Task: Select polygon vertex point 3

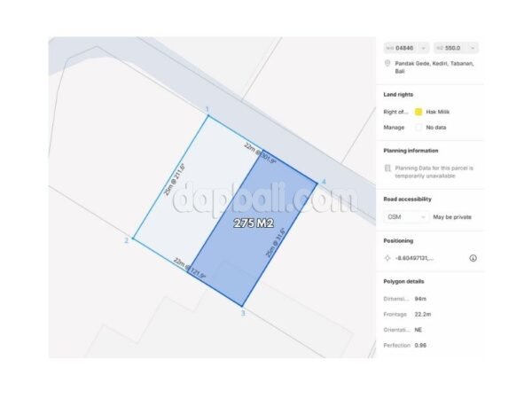Action: click(x=242, y=307)
